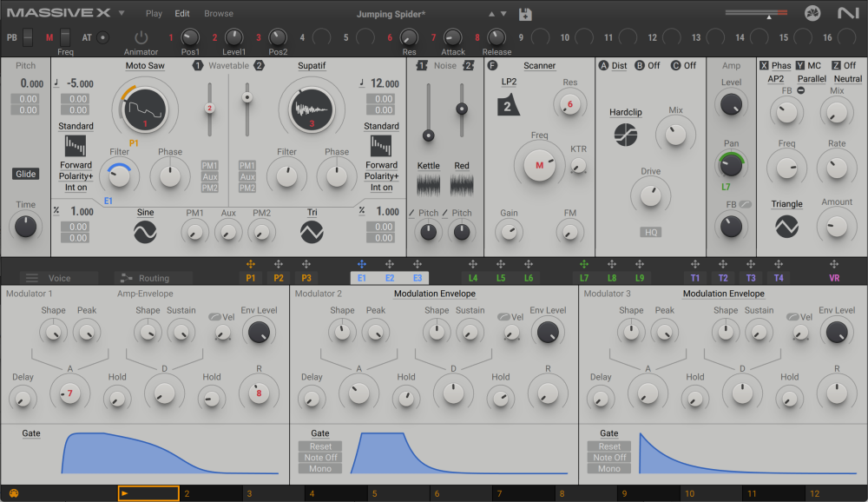Viewport: 868px width, 502px height.
Task: Click the Gate label in Modulator 1
Action: [x=31, y=433]
